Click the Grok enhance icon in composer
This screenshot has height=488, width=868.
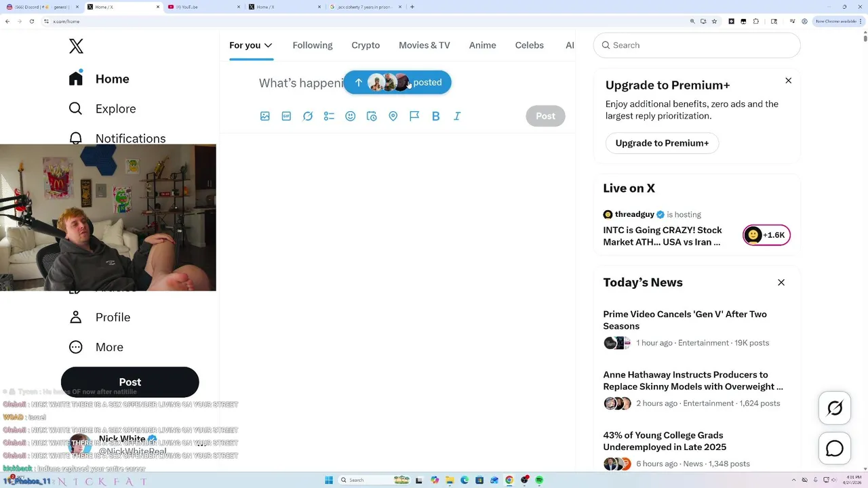308,116
